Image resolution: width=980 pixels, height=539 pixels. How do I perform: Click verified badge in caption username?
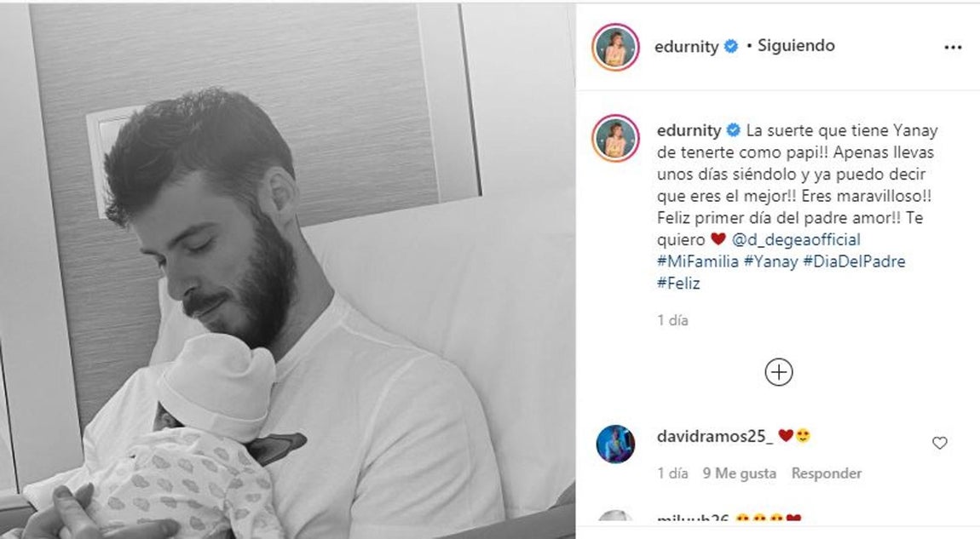pyautogui.click(x=733, y=130)
